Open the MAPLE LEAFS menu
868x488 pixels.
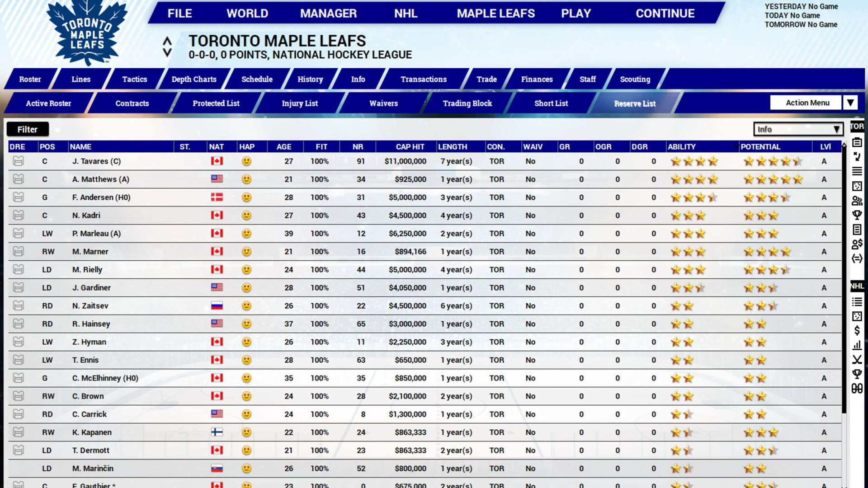point(495,14)
